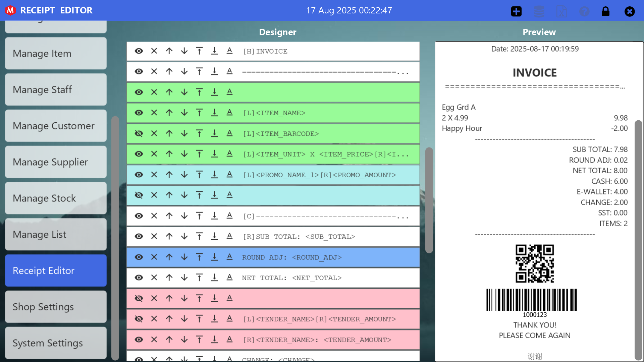Viewport: 644px width, 362px height.
Task: Toggle visibility of SUB TOTAL row
Action: pyautogui.click(x=139, y=236)
